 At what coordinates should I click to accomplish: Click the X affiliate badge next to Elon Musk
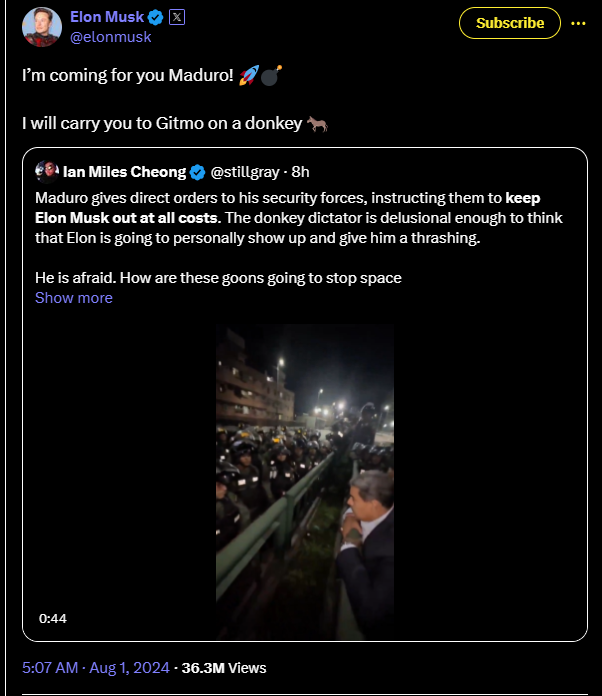pyautogui.click(x=177, y=17)
